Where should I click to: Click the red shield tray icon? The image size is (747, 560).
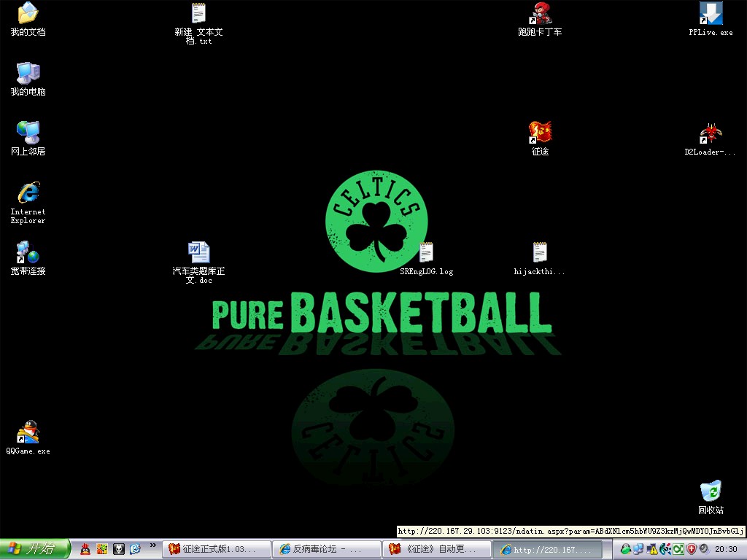tap(692, 549)
